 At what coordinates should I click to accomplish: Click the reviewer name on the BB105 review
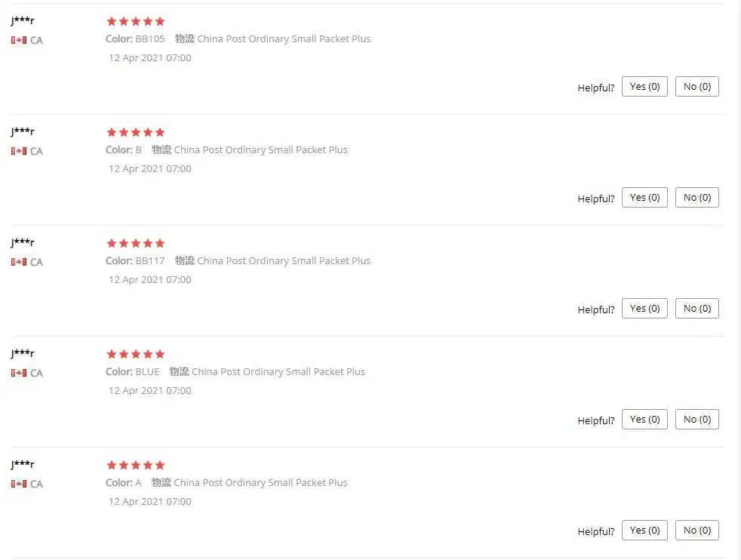pos(23,21)
